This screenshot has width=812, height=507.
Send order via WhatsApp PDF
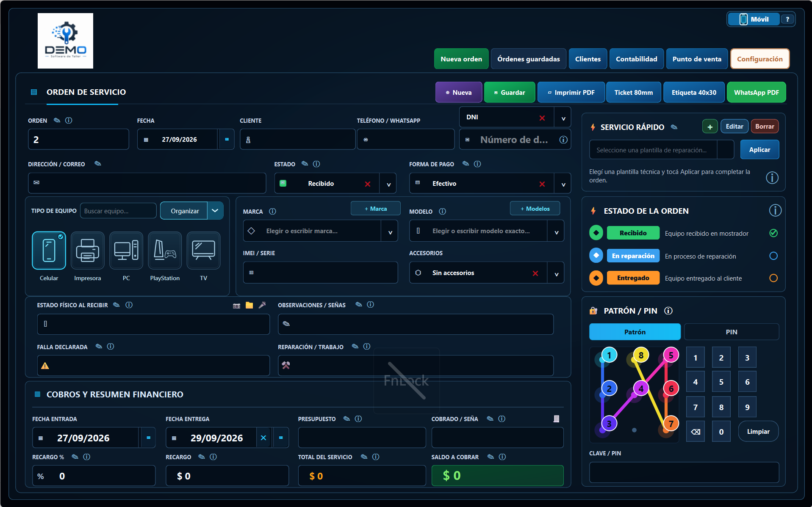click(757, 92)
